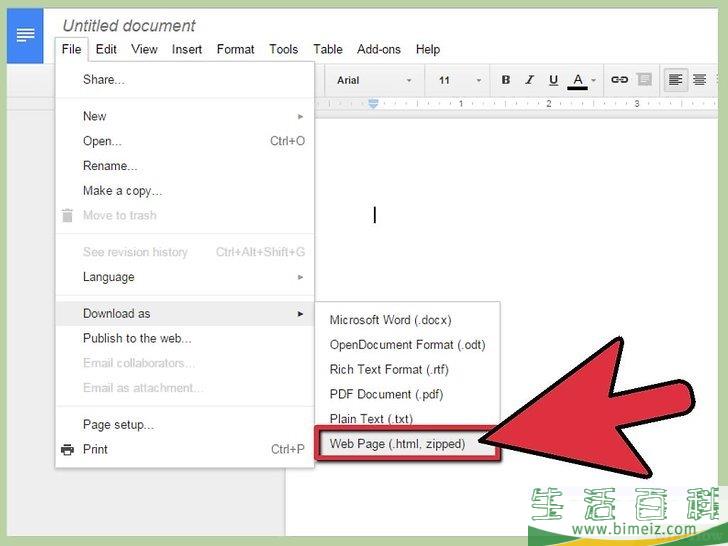Select Make a copy... option
Screen dimensions: 728x546
185,191
